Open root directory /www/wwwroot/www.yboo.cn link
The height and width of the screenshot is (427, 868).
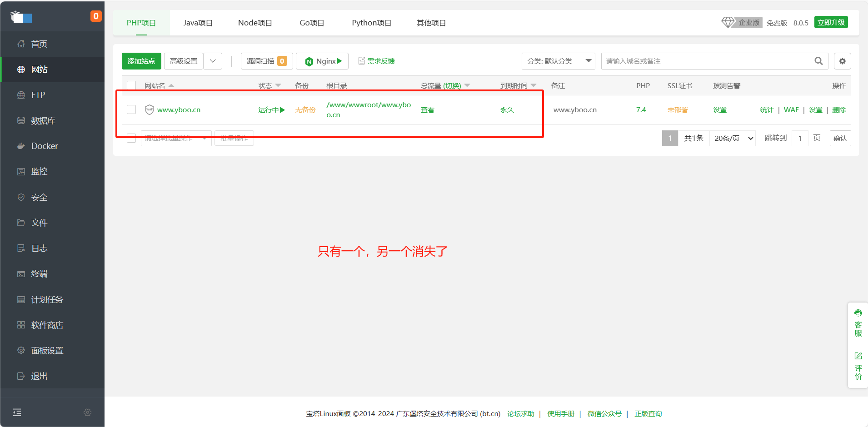point(369,109)
